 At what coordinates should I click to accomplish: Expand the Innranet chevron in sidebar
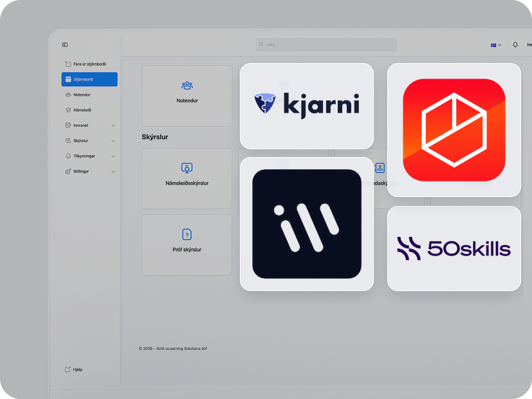(x=113, y=125)
